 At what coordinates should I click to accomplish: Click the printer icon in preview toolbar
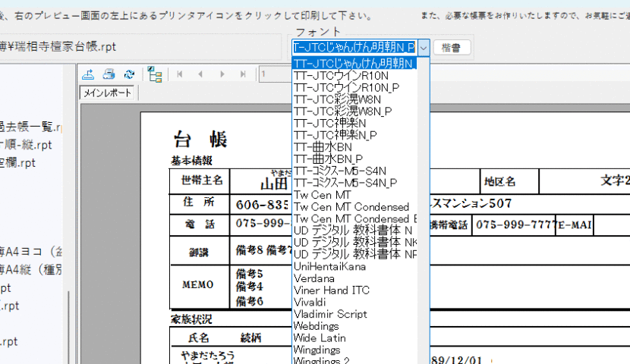(x=109, y=74)
